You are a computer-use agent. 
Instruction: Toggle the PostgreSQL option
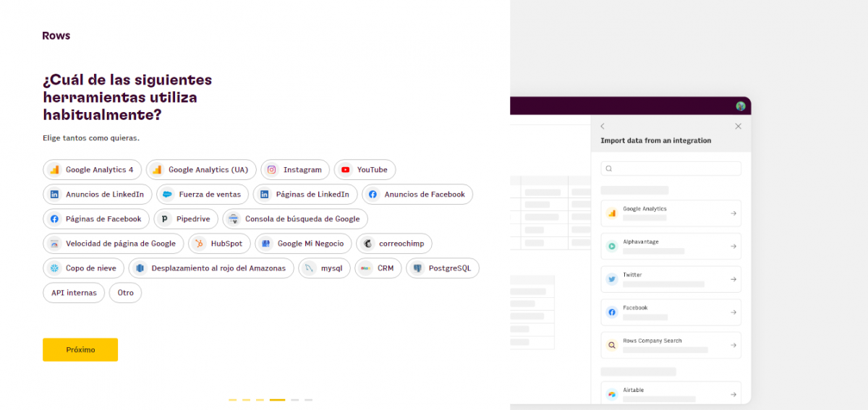[442, 268]
